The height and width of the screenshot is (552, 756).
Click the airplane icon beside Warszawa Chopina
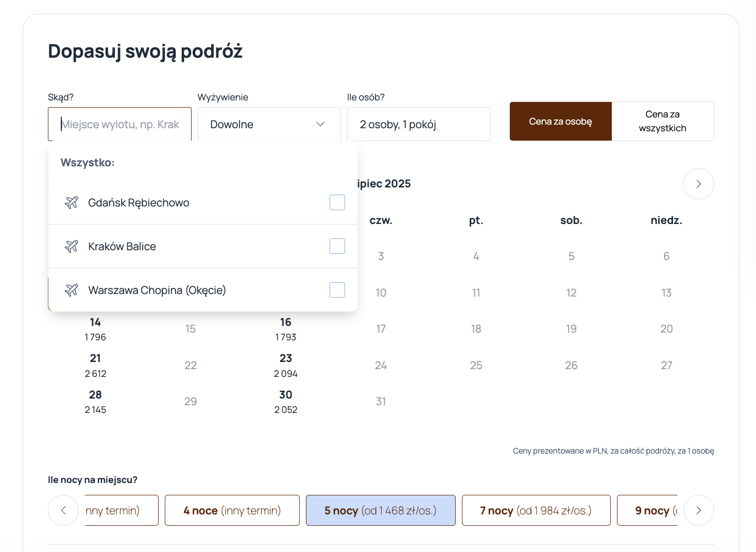[x=72, y=290]
